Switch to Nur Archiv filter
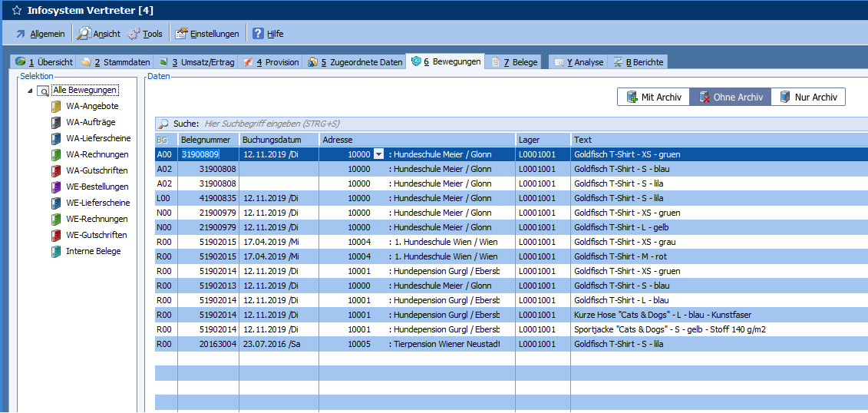The image size is (868, 413). 808,97
